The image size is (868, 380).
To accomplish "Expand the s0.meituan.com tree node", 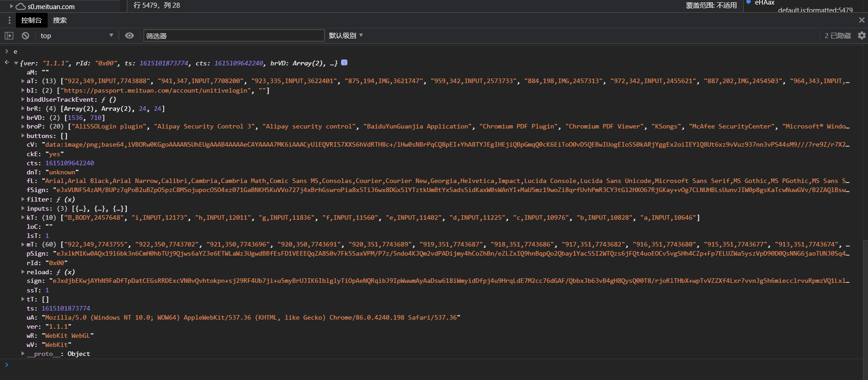I will (x=11, y=6).
